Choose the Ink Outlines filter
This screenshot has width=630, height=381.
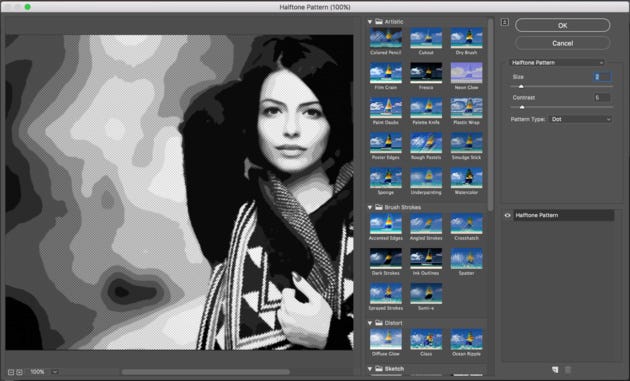click(x=426, y=258)
